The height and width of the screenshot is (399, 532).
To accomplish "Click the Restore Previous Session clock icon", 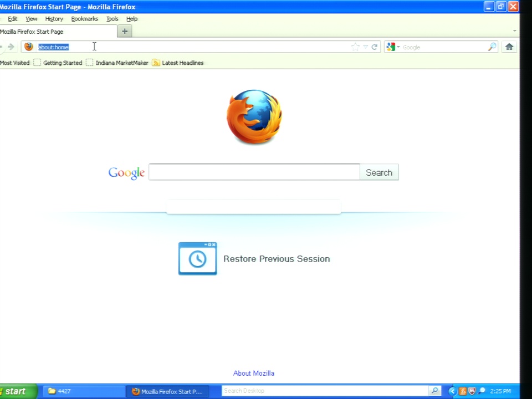I will (x=197, y=259).
